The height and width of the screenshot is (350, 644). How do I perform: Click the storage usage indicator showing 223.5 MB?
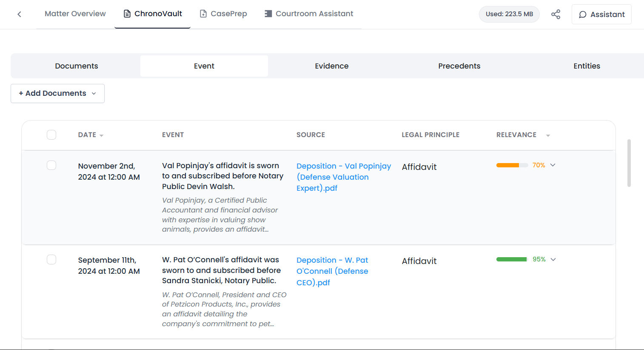(509, 14)
